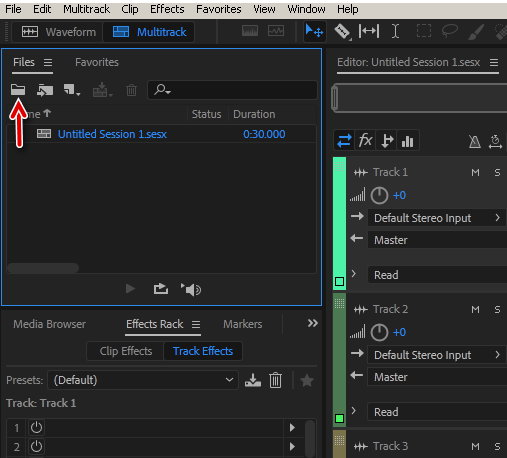This screenshot has width=507, height=458.
Task: Click the Files panel trash icon
Action: pyautogui.click(x=131, y=90)
